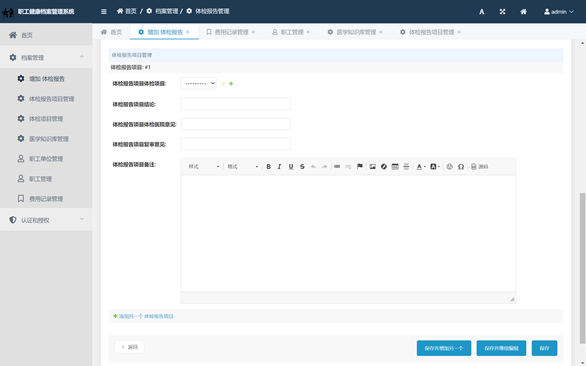
Task: Open 医学知识库管理 in sidebar
Action: 46,139
